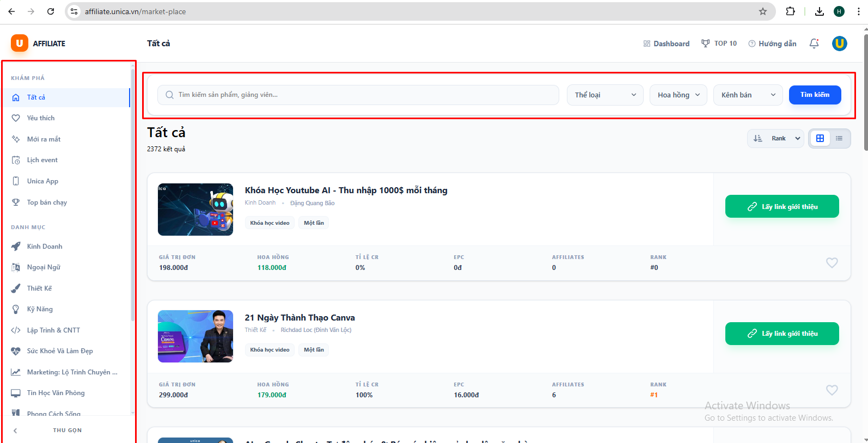868x443 pixels.
Task: Click the notification bell icon
Action: click(x=814, y=44)
